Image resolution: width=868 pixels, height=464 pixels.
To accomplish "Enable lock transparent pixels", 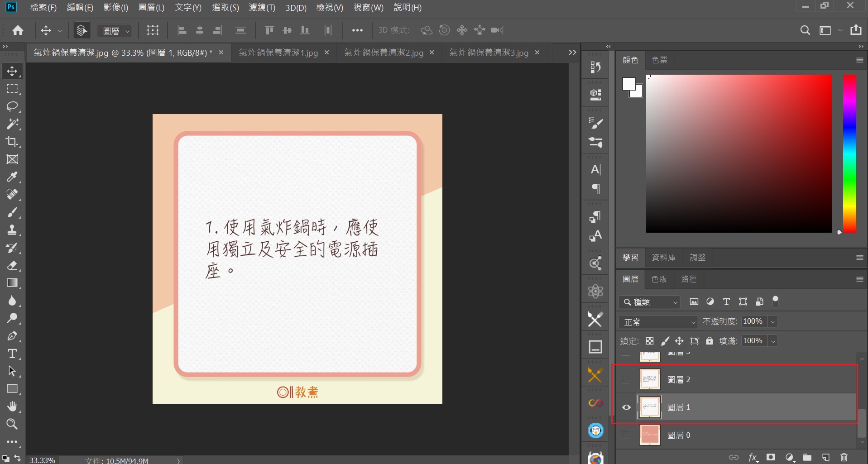I will [649, 341].
